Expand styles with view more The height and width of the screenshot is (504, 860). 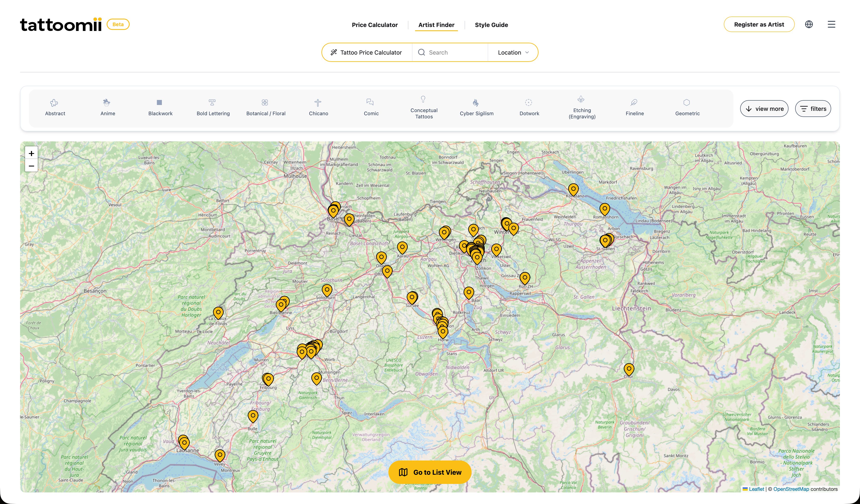pos(764,109)
